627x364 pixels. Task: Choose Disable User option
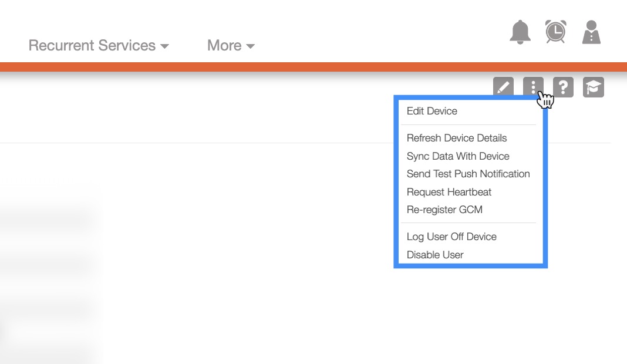(435, 255)
